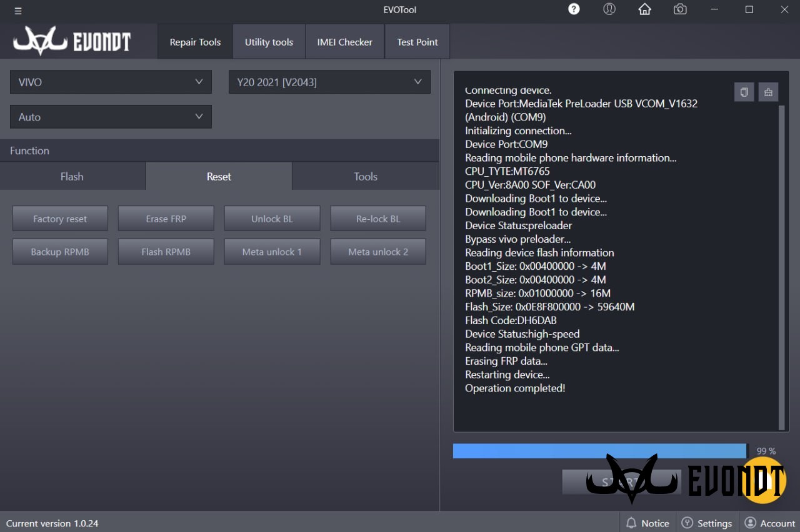Switch to the Repair Tools tab
The width and height of the screenshot is (800, 532).
click(195, 42)
